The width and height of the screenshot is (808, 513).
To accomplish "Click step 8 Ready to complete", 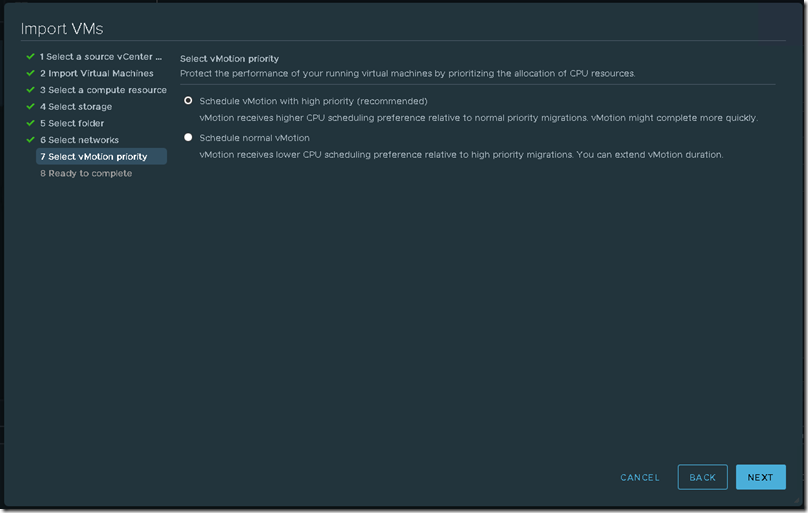I will 86,173.
